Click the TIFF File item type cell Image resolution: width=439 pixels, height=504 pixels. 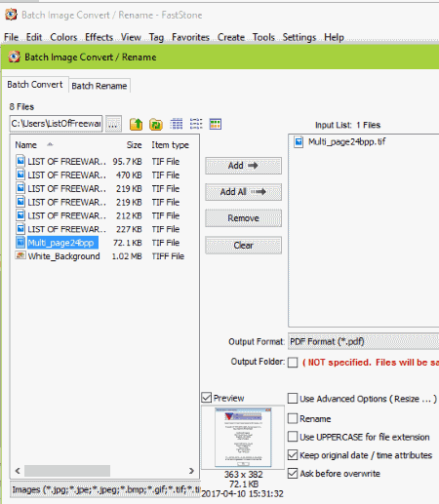168,256
